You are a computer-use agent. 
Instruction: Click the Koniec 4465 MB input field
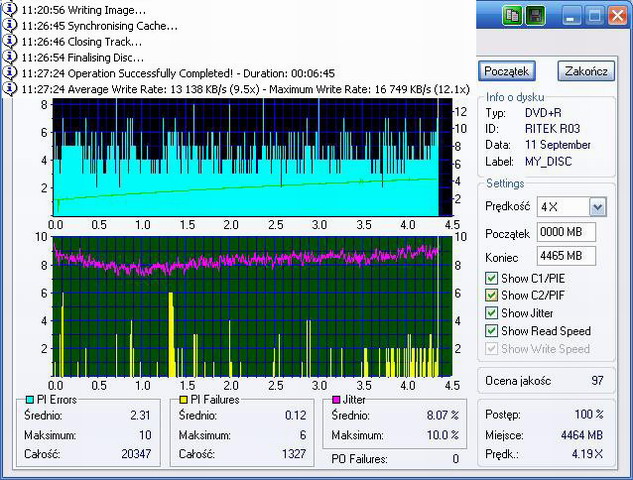[566, 256]
